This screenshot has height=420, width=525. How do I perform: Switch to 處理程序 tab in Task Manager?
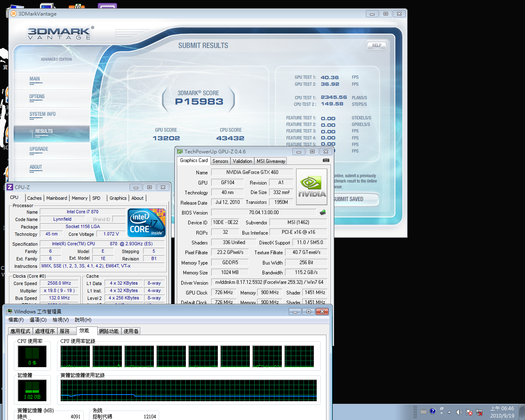point(45,331)
